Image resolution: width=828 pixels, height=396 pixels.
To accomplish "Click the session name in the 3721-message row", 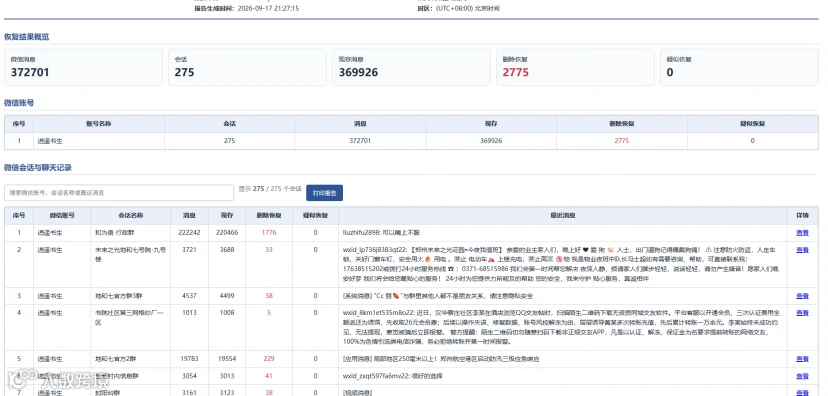I will (130, 254).
